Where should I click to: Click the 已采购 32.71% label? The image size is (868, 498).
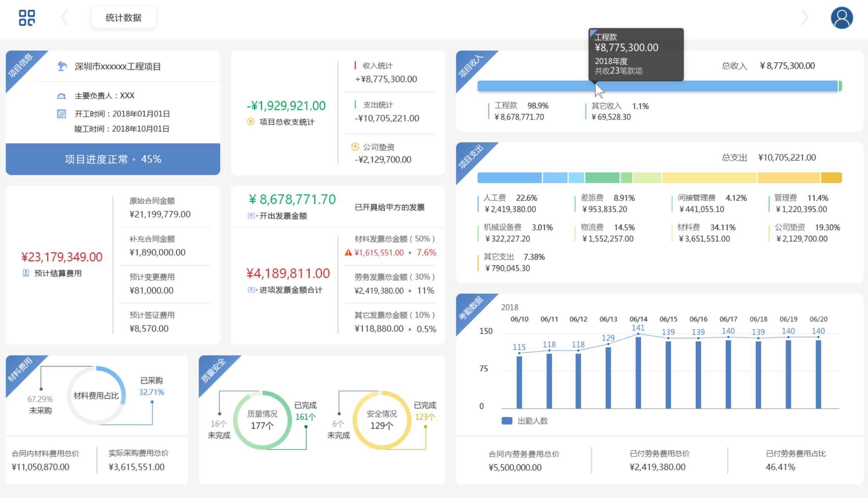click(x=152, y=386)
